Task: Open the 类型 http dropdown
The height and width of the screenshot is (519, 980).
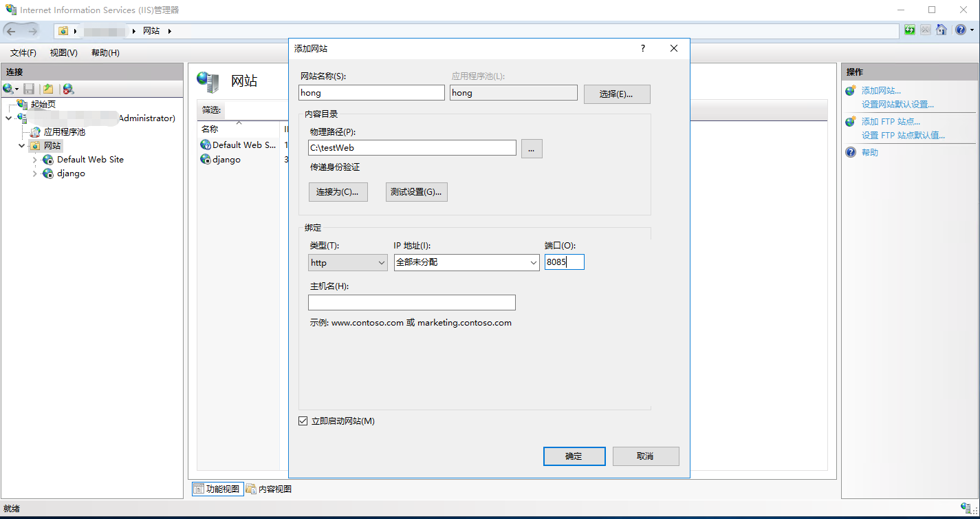Action: [x=349, y=262]
